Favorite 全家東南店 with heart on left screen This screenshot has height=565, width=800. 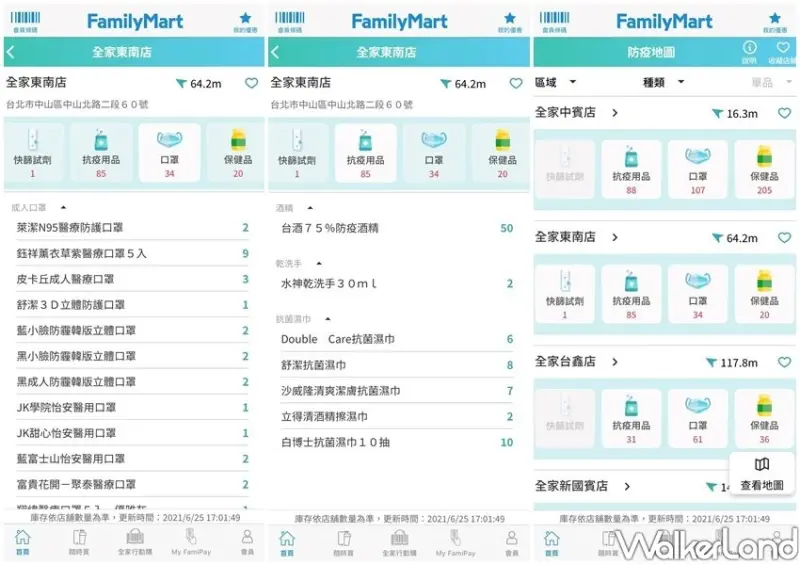252,83
